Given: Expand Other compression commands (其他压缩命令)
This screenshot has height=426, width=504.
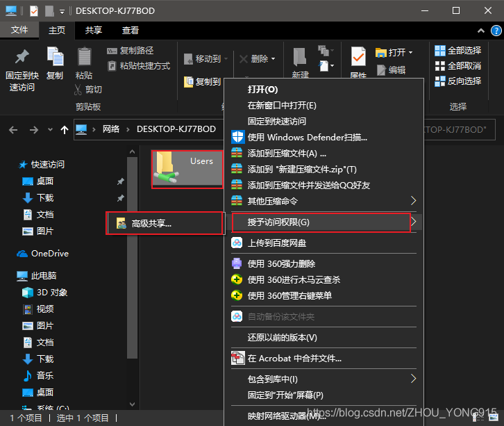Looking at the screenshot, I should pos(324,201).
